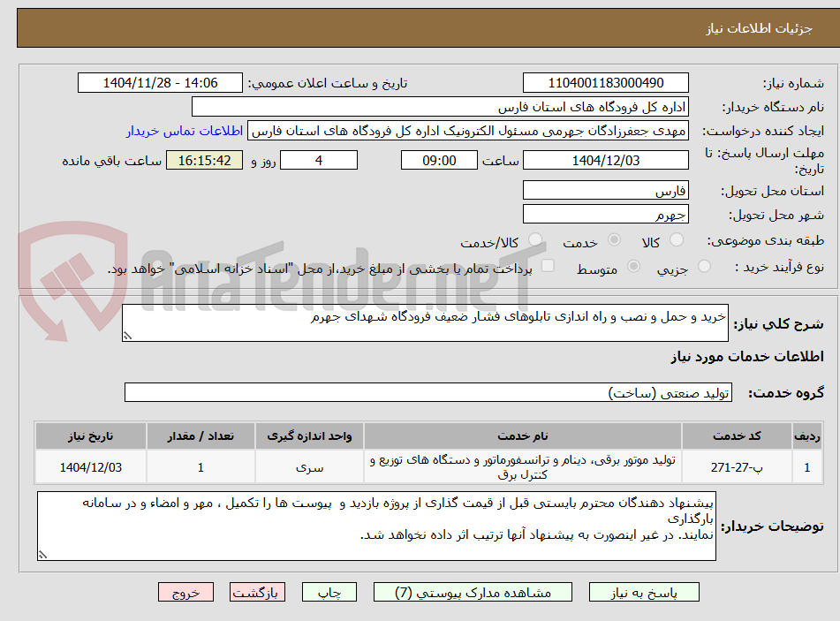Click the نام خدمت column header

[522, 436]
